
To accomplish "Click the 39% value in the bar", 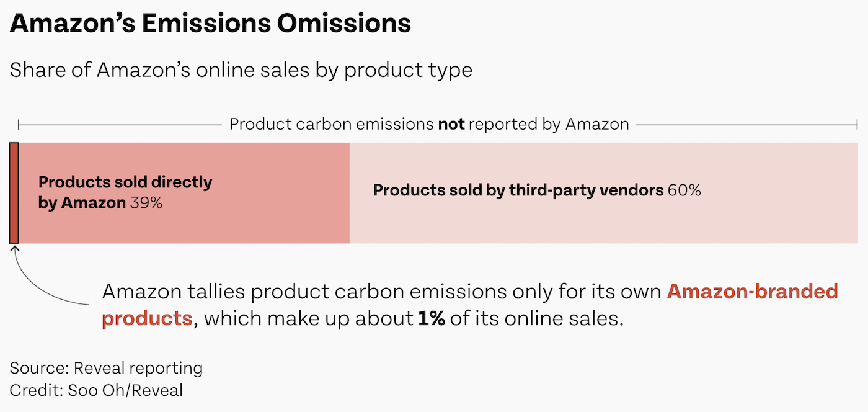I will point(146,203).
